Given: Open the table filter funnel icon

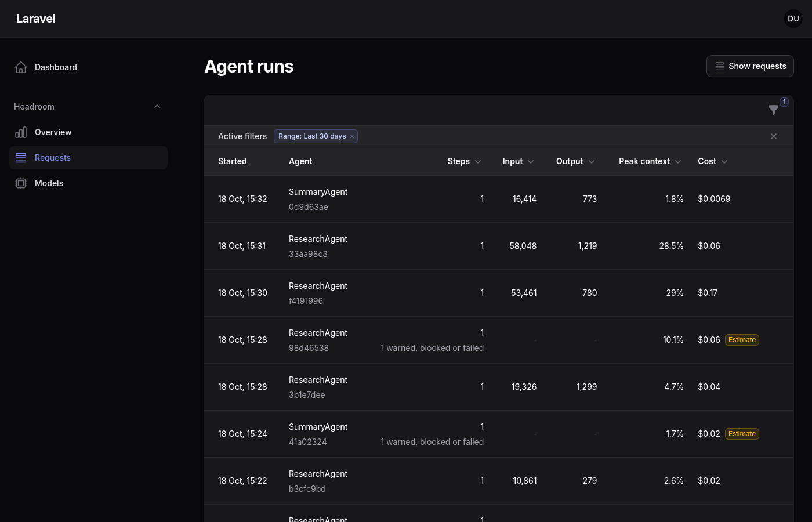Looking at the screenshot, I should 774,110.
